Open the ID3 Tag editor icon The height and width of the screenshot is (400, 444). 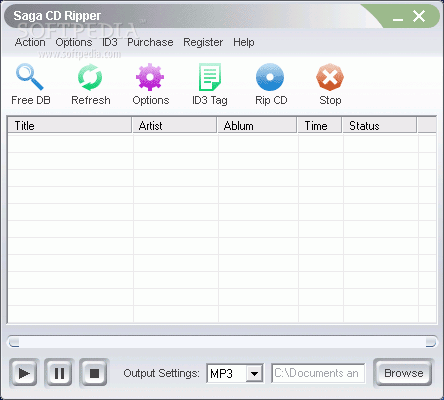pos(210,77)
